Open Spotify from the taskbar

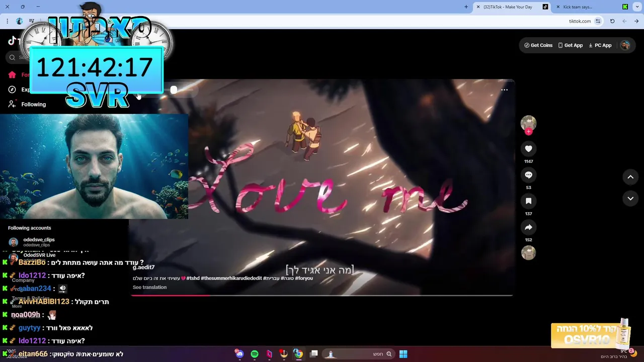tap(255, 354)
